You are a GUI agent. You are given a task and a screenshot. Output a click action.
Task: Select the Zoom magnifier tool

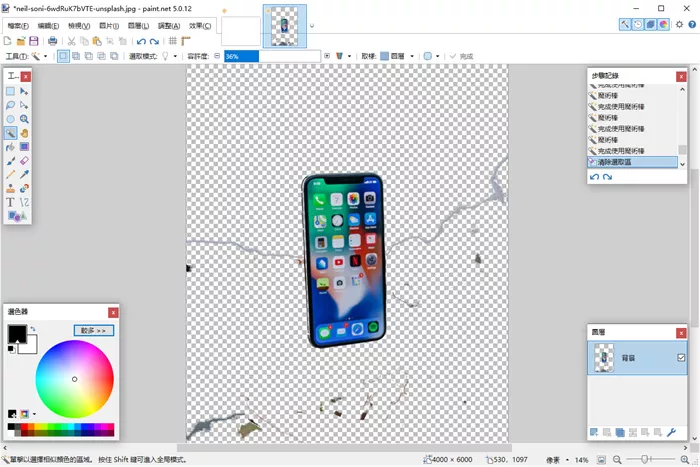(x=24, y=119)
